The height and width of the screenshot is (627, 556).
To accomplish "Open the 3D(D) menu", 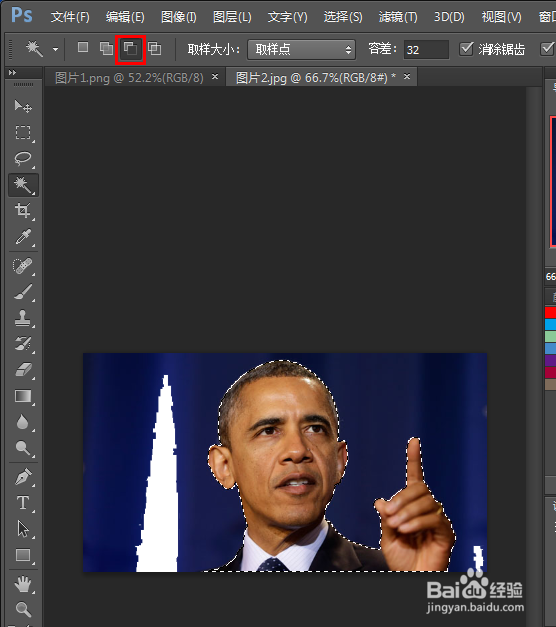I will (449, 17).
